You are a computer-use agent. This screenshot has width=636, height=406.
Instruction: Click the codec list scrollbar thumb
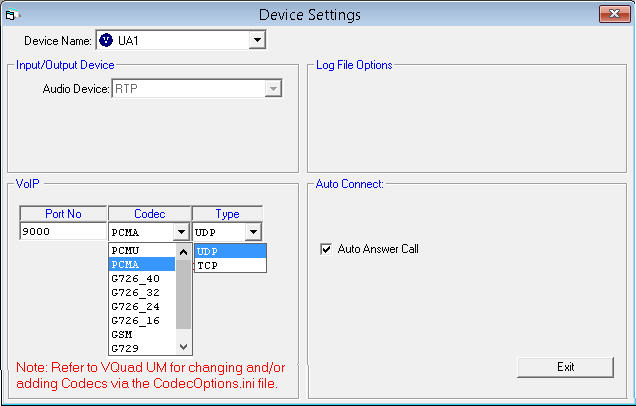coord(183,294)
